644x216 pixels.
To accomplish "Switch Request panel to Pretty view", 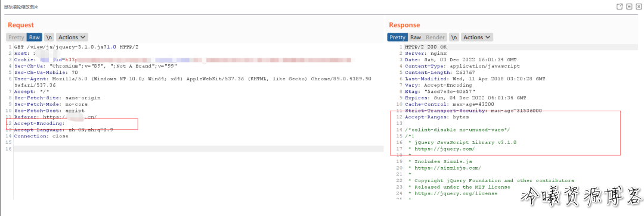I will 17,37.
